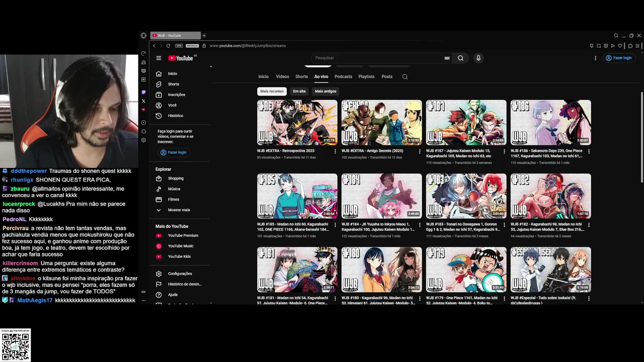Open WJB #EXTRA Retrospectiva 2025 title
This screenshot has height=362, width=644.
tap(286, 151)
